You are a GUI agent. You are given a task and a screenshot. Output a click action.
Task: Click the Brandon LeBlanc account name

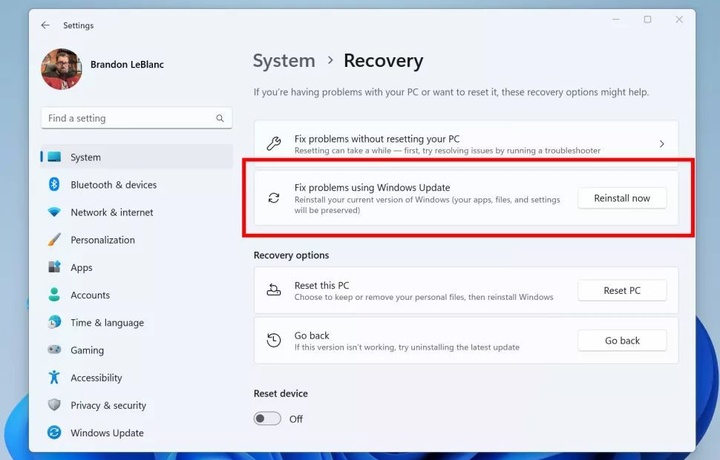[x=127, y=65]
